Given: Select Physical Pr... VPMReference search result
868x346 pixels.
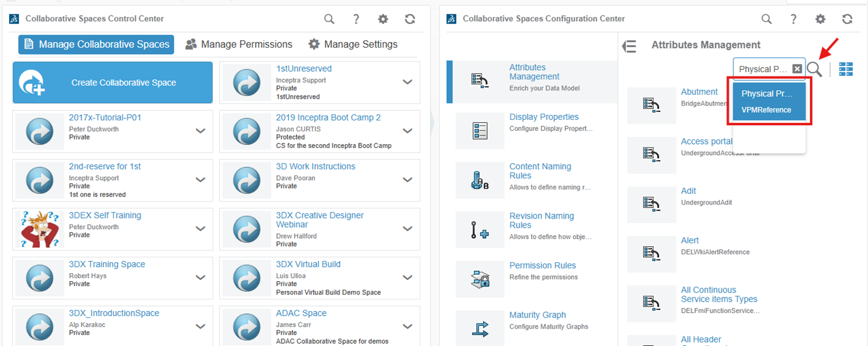Looking at the screenshot, I should 769,102.
